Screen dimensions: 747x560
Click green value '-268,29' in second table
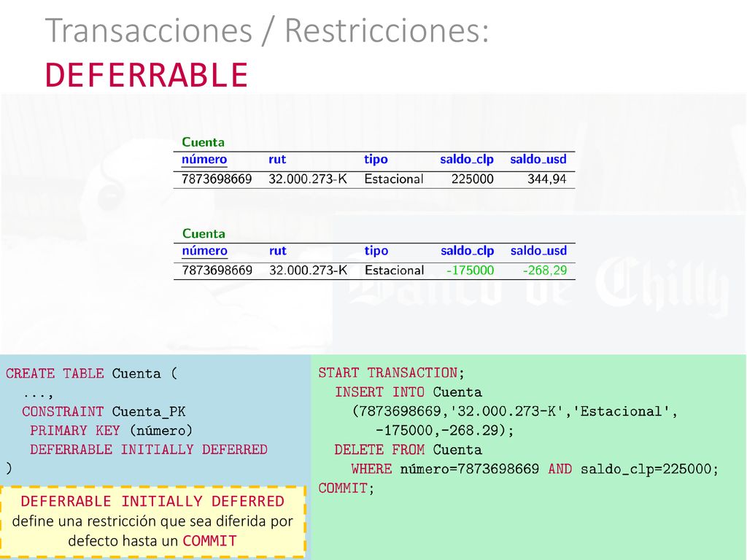pyautogui.click(x=544, y=271)
